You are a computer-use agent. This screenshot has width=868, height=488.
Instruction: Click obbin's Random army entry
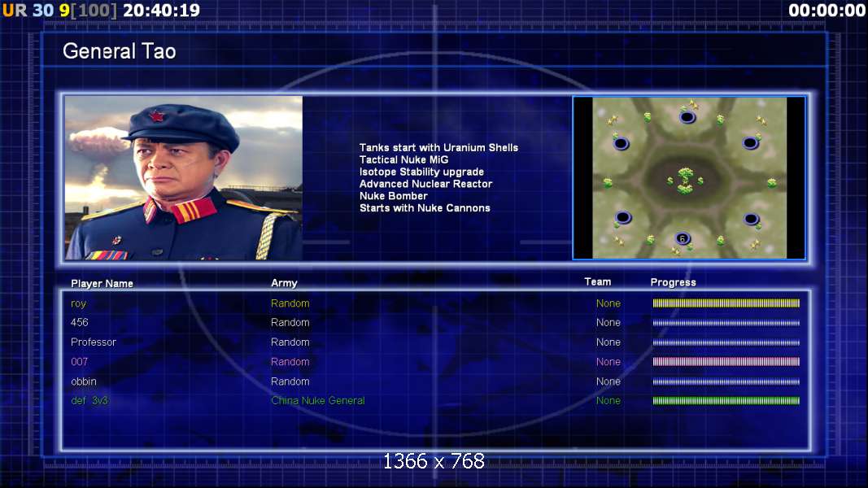click(290, 381)
